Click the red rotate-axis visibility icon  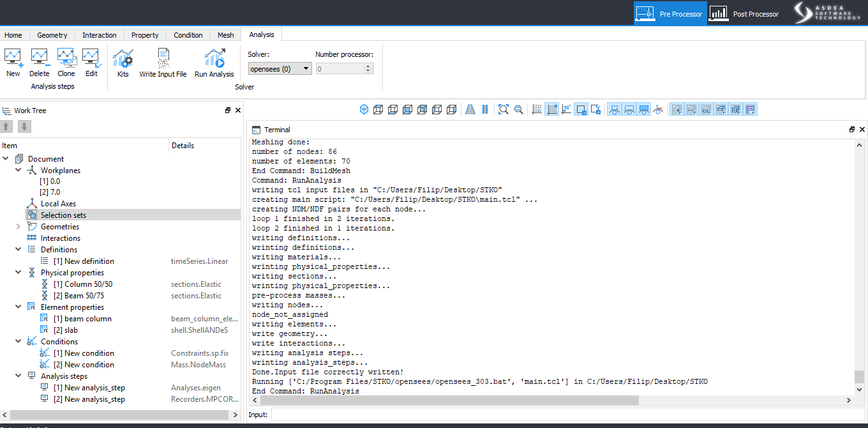click(658, 109)
